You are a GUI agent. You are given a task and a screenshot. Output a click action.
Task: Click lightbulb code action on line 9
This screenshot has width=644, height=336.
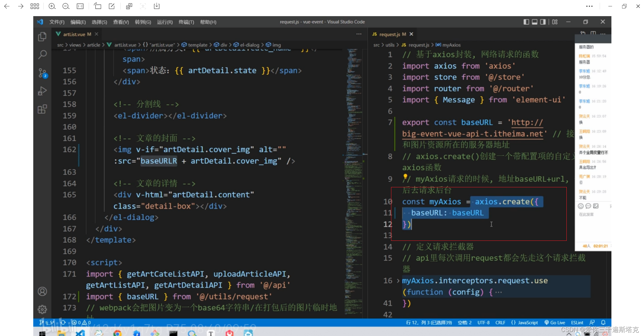point(405,177)
